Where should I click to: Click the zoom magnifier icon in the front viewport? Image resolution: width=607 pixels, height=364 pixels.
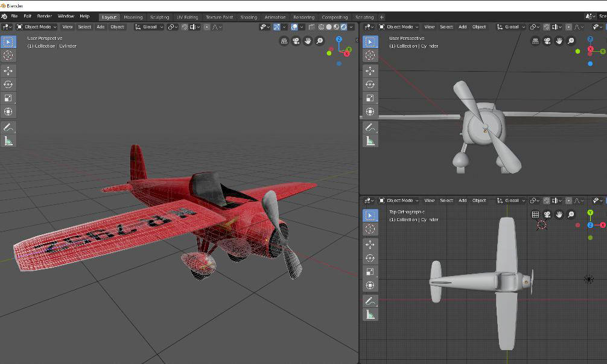(x=571, y=40)
